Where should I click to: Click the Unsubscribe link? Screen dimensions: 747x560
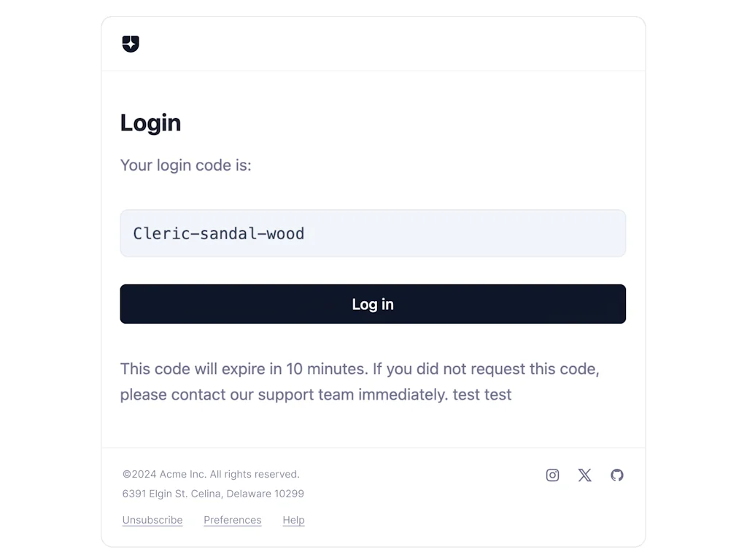(152, 520)
